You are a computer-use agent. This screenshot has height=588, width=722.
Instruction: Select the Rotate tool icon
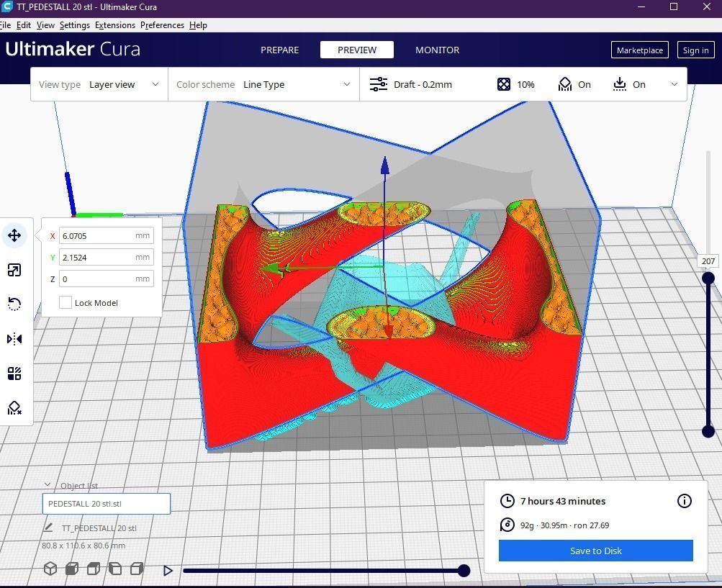(14, 304)
